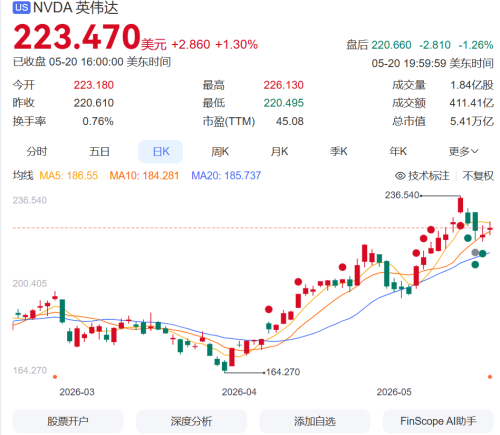
Task: Click the MA5: 186.55 indicator label
Action: (69, 176)
